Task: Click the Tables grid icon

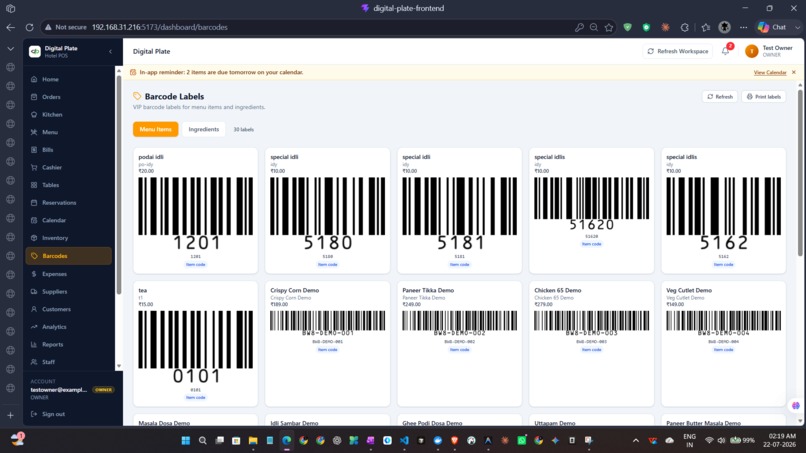Action: click(34, 185)
